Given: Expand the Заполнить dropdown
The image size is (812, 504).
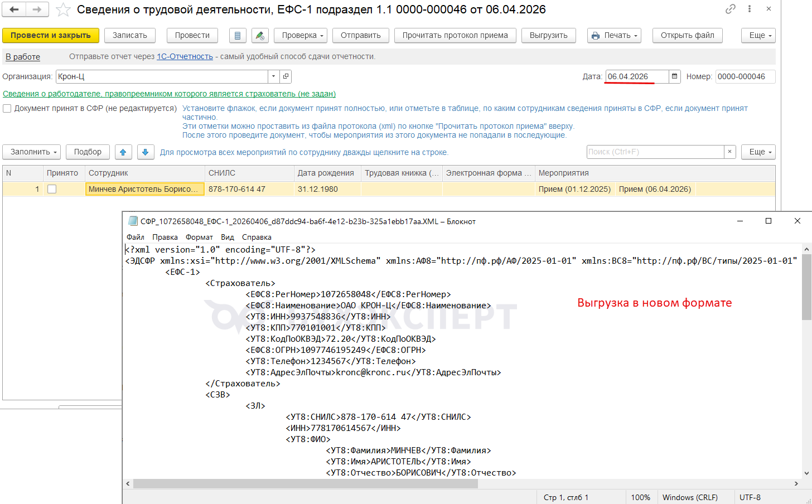Looking at the screenshot, I should [x=33, y=152].
